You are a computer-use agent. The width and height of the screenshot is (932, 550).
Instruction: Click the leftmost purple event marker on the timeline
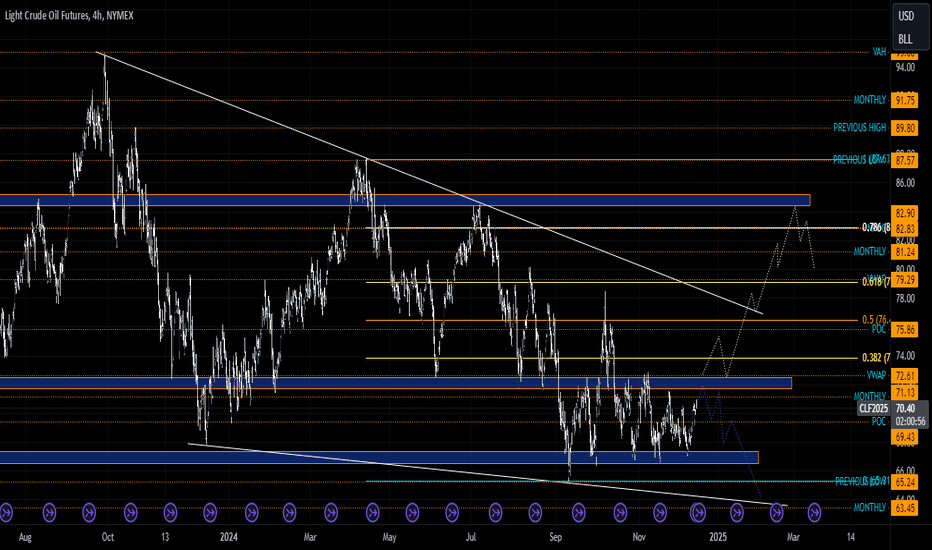tap(6, 511)
